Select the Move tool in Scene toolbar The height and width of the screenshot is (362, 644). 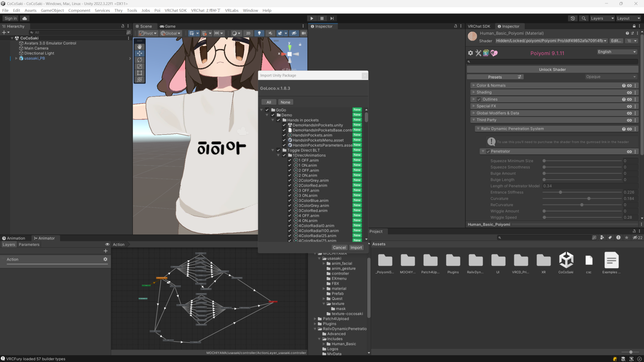coord(140,53)
